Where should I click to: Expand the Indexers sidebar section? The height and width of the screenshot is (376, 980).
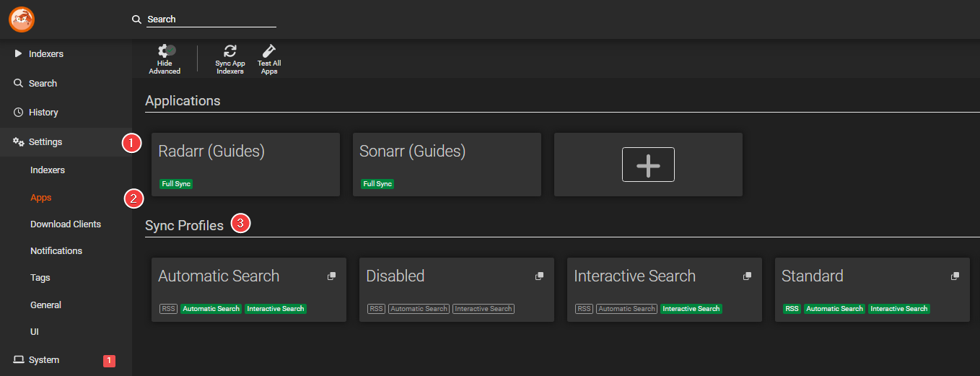[x=45, y=54]
